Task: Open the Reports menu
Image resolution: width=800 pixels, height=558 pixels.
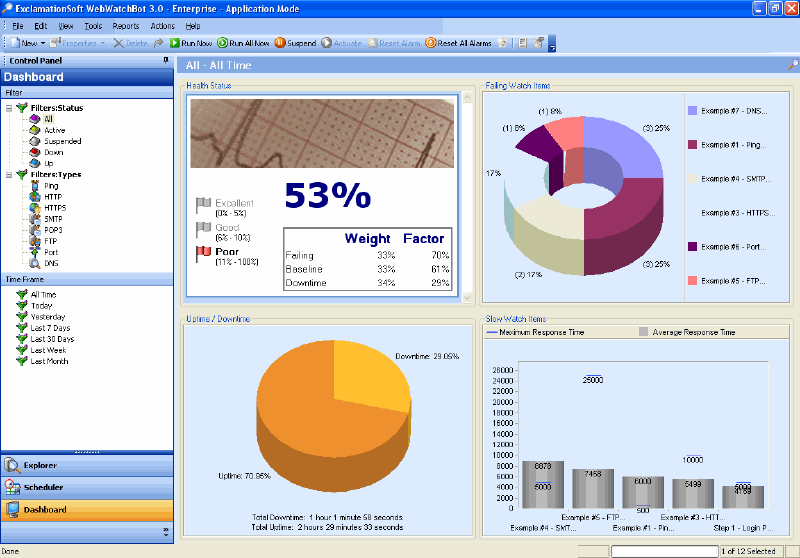Action: click(126, 26)
